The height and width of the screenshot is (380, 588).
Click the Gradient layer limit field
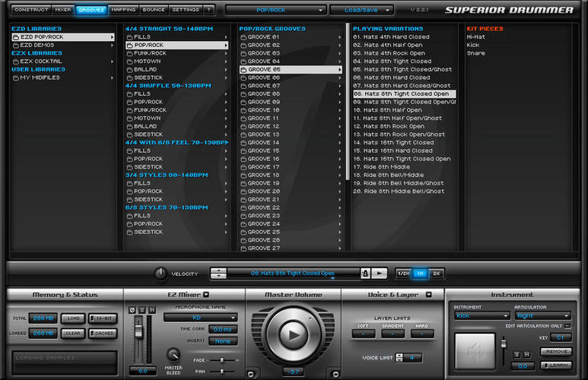point(393,333)
